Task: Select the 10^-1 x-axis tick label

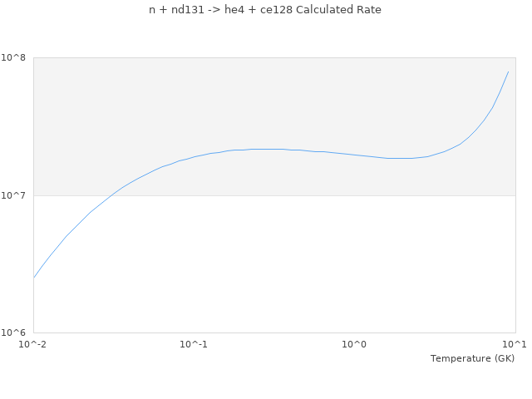Action: pyautogui.click(x=194, y=345)
